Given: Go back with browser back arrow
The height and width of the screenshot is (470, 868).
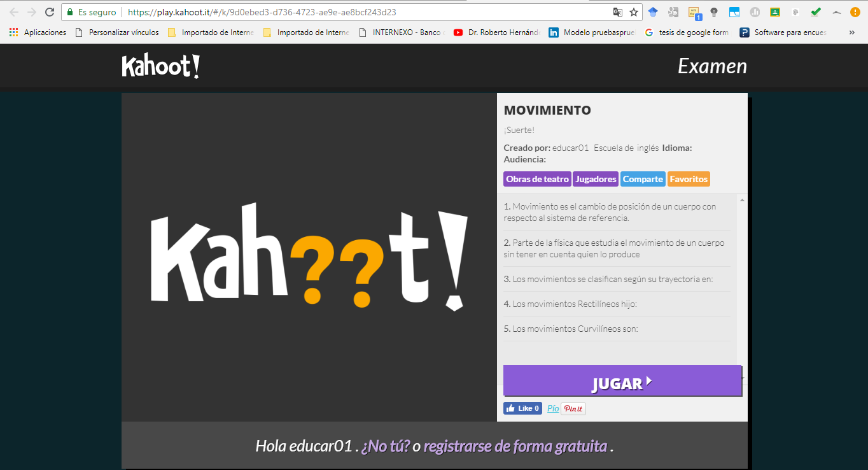Looking at the screenshot, I should tap(14, 12).
